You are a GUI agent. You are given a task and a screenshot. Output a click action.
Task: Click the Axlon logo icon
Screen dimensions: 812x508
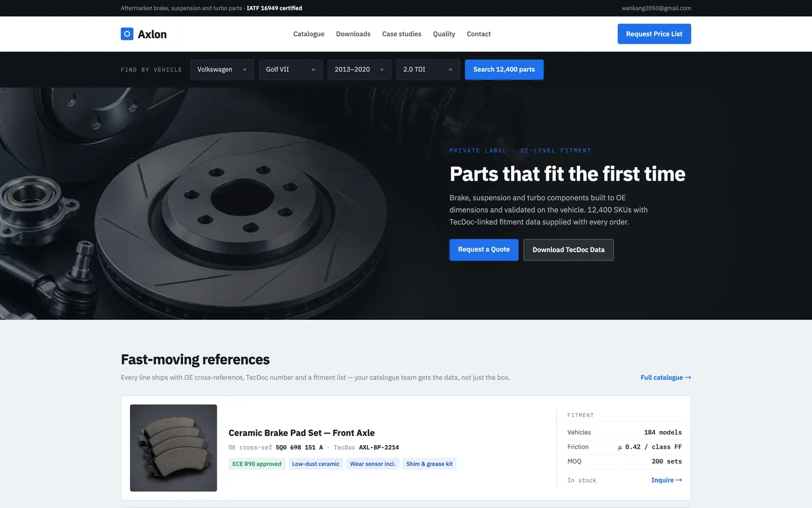(127, 34)
